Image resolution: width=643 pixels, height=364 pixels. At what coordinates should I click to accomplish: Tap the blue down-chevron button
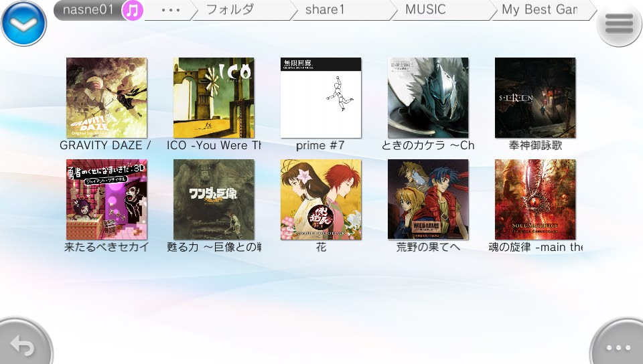coord(23,23)
